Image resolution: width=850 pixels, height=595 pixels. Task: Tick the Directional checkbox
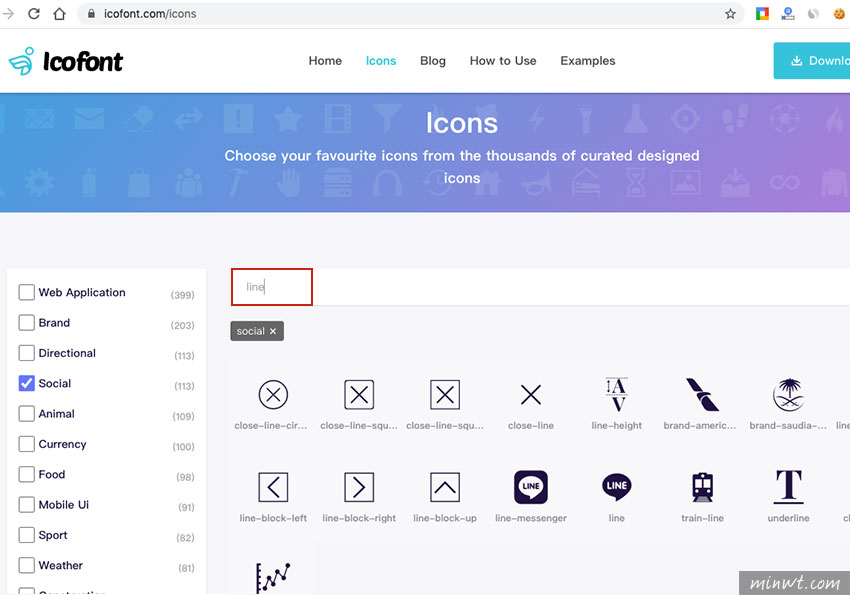click(27, 353)
